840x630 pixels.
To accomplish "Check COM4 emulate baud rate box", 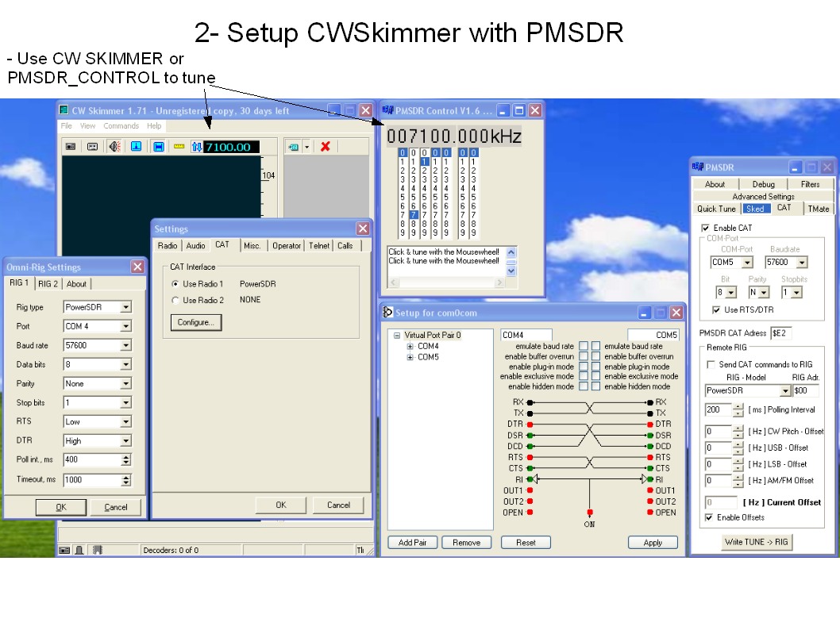I will [584, 346].
